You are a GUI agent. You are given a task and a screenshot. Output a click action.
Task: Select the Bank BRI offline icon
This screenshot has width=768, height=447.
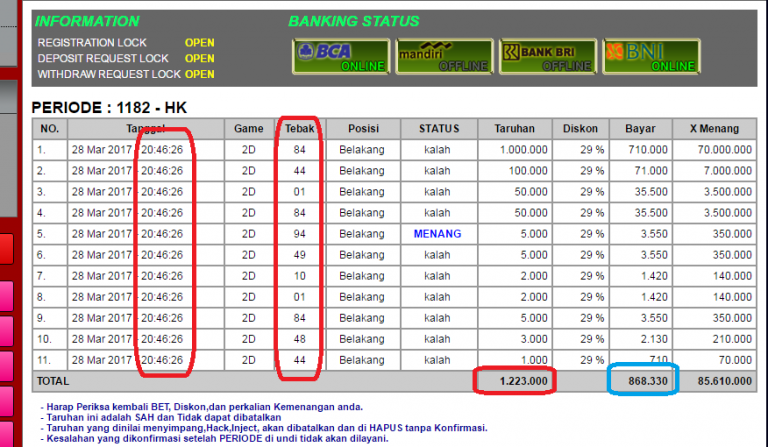point(547,56)
